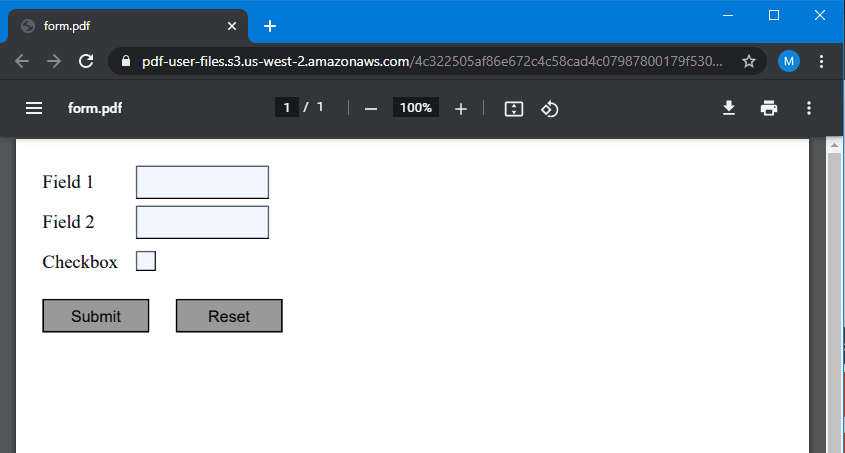The width and height of the screenshot is (845, 453).
Task: Open the PDF sidebar hamburger menu
Action: 34,108
